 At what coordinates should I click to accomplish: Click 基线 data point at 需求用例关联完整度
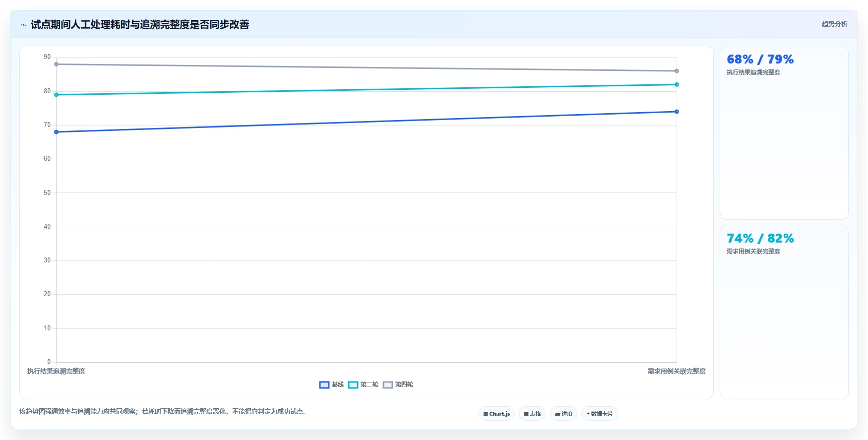677,112
